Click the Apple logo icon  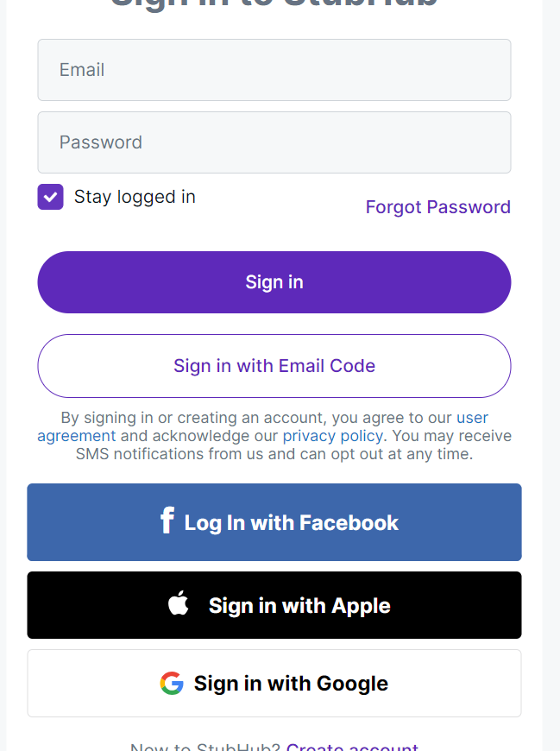tap(178, 603)
